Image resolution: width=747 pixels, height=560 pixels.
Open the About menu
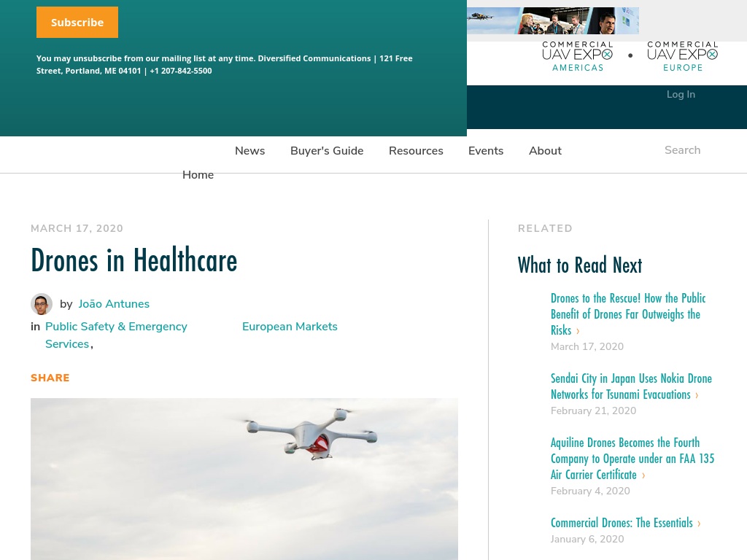pos(545,150)
